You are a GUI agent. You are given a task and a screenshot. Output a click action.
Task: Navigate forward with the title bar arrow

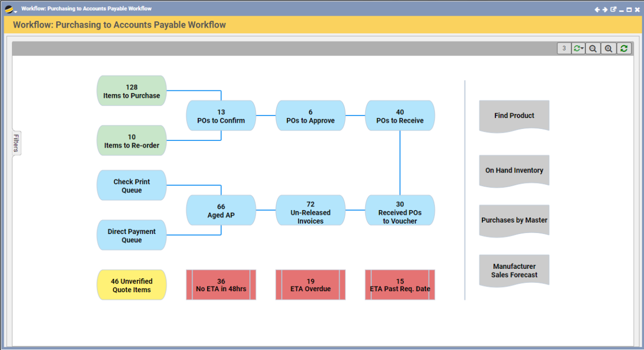pos(605,9)
